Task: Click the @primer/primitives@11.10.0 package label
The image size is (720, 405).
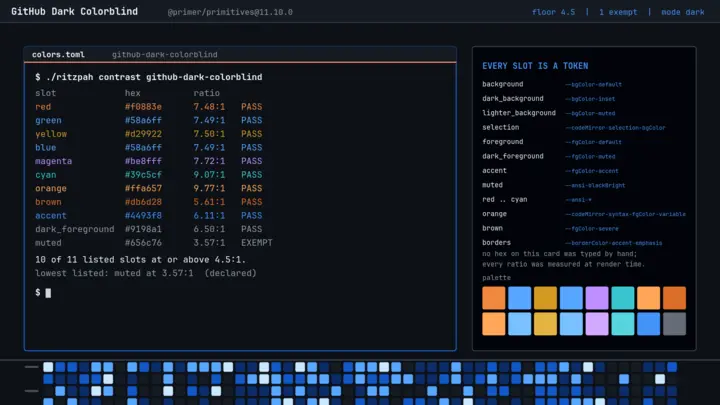Action: pyautogui.click(x=230, y=12)
